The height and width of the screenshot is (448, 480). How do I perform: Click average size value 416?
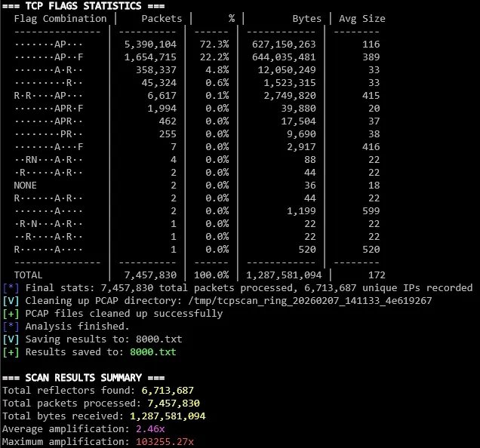click(371, 147)
